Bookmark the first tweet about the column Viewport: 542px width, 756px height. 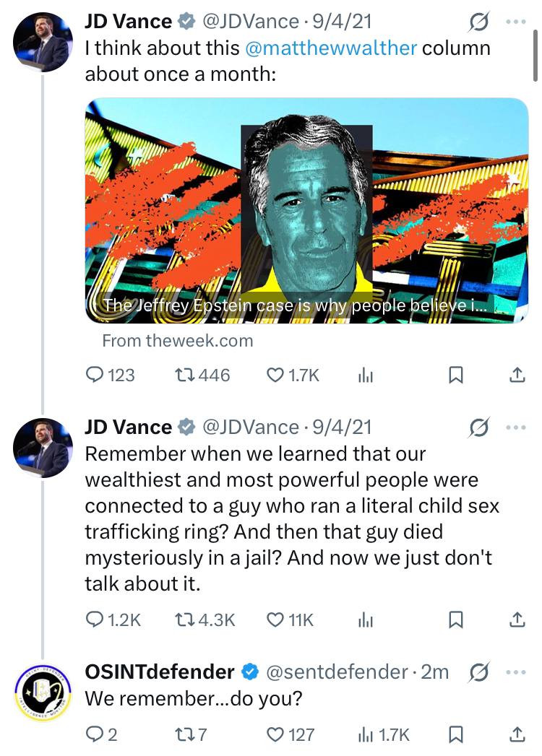tap(455, 375)
